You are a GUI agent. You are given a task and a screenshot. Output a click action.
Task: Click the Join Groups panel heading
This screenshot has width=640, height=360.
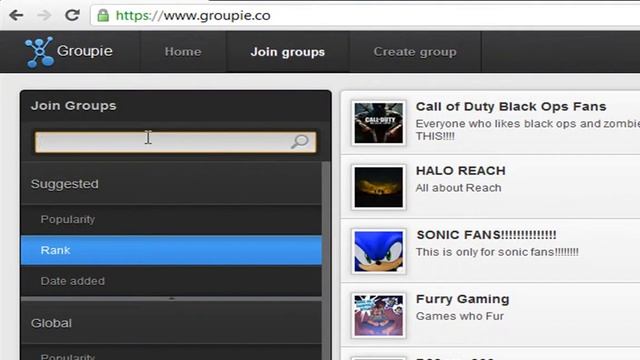73,106
